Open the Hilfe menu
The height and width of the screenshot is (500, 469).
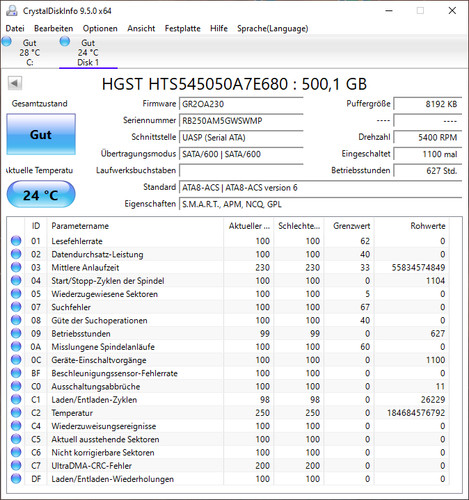(x=219, y=28)
